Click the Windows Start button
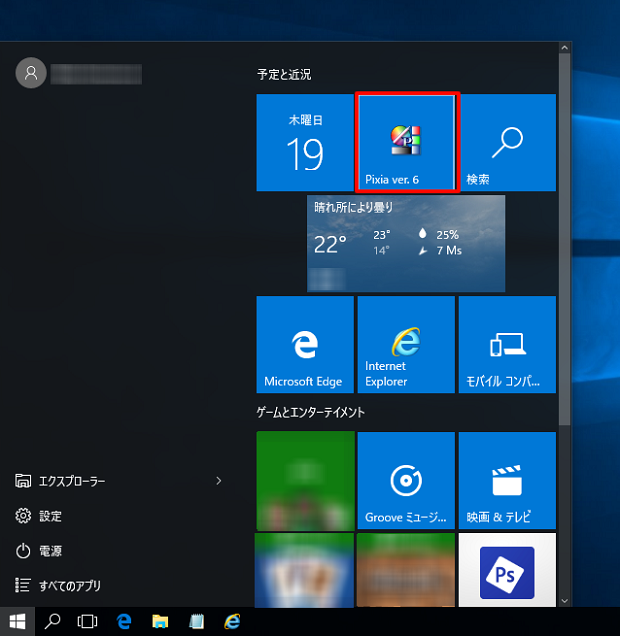 [17, 621]
